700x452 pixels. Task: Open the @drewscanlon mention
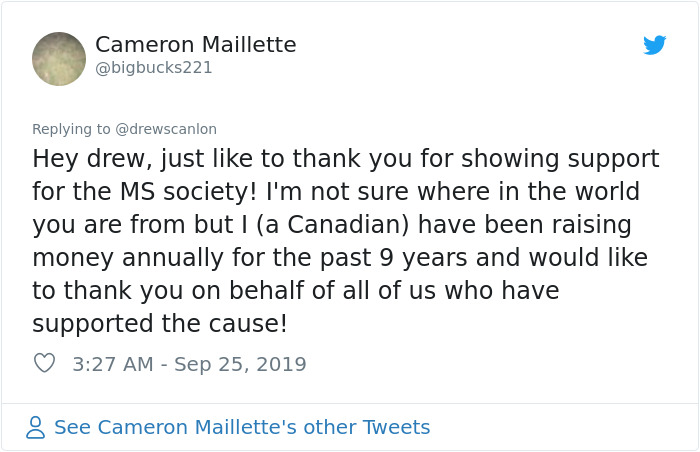[166, 129]
